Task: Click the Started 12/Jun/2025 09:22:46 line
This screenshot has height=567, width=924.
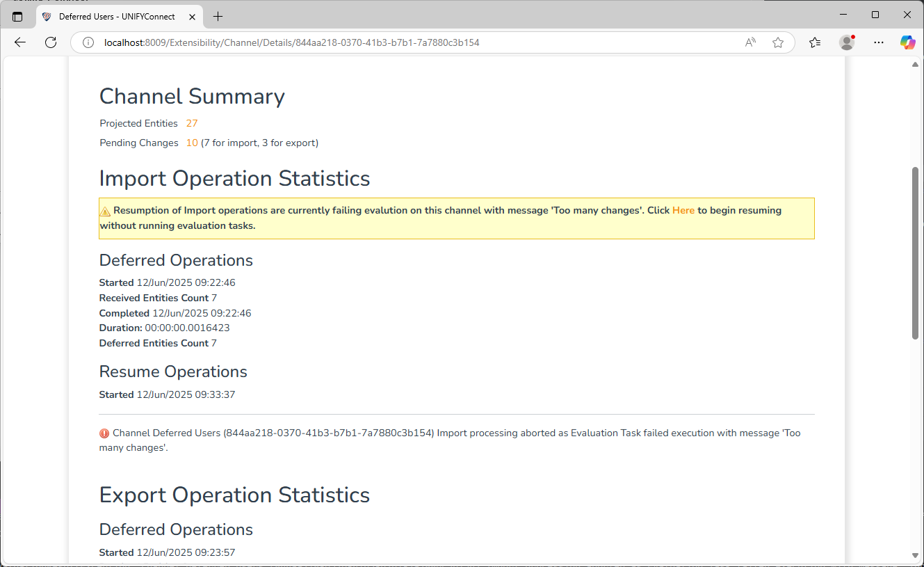Action: point(168,282)
